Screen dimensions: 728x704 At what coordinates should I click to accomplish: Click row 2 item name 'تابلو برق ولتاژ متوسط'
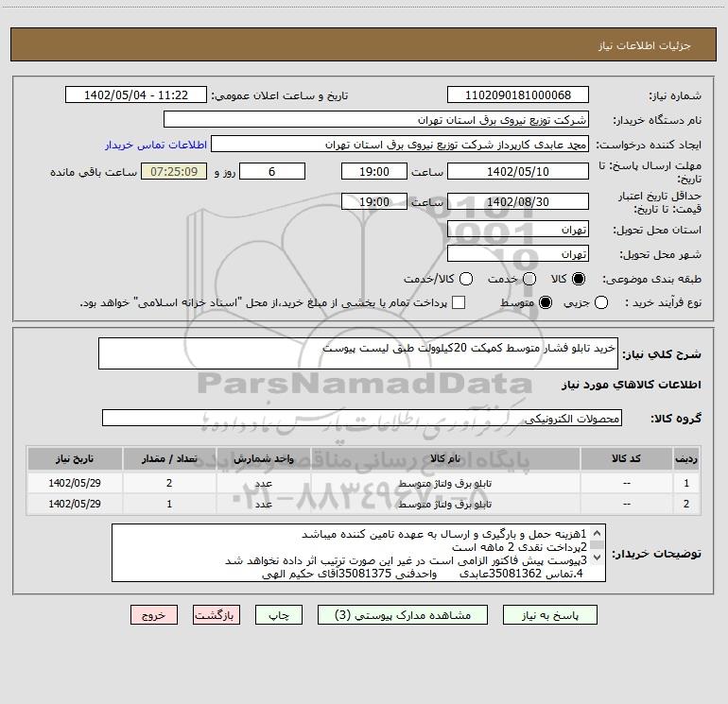pos(444,504)
